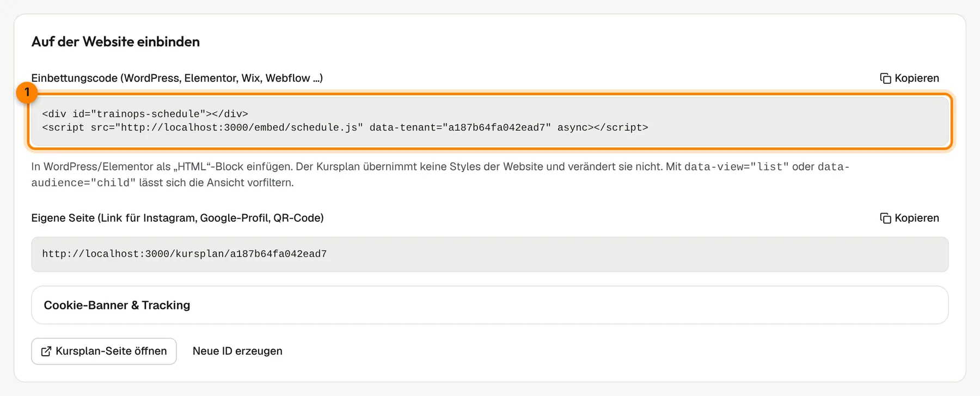Expand the Cookie-Banner & Tracking section
The image size is (980, 396).
pos(490,305)
